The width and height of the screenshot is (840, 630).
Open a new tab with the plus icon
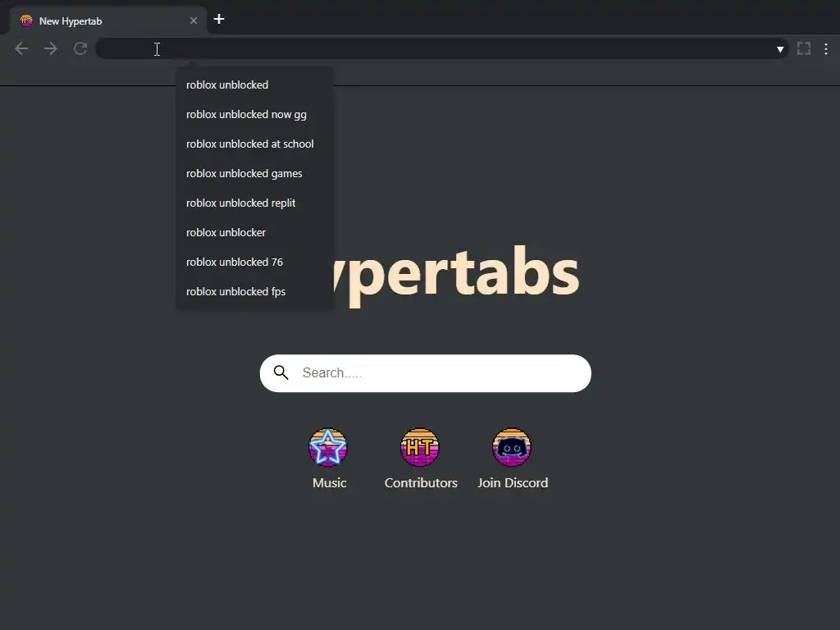(x=218, y=20)
